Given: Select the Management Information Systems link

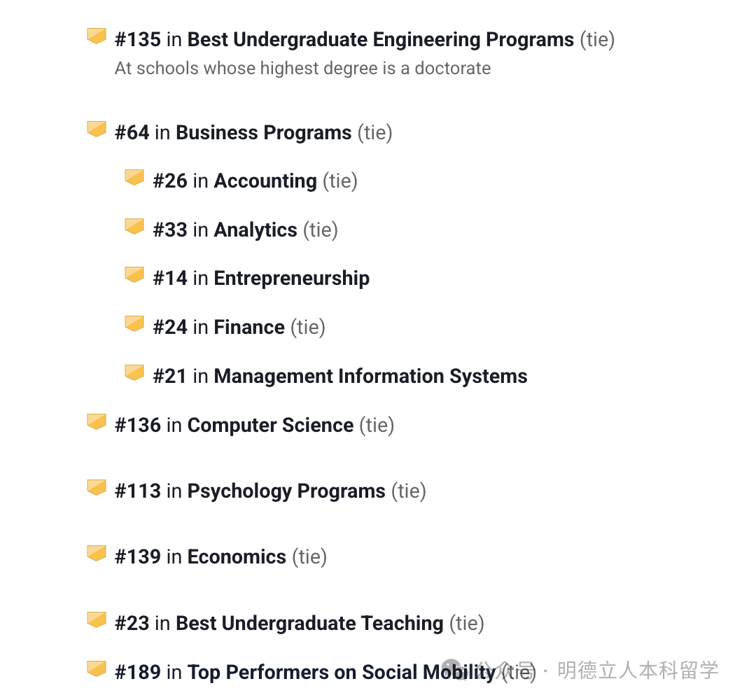Looking at the screenshot, I should [x=370, y=377].
